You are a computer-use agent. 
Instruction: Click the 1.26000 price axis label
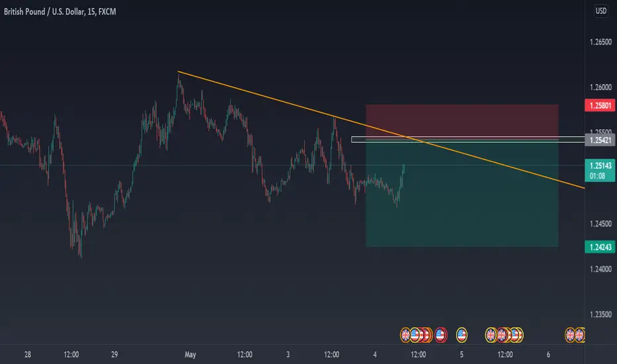600,87
